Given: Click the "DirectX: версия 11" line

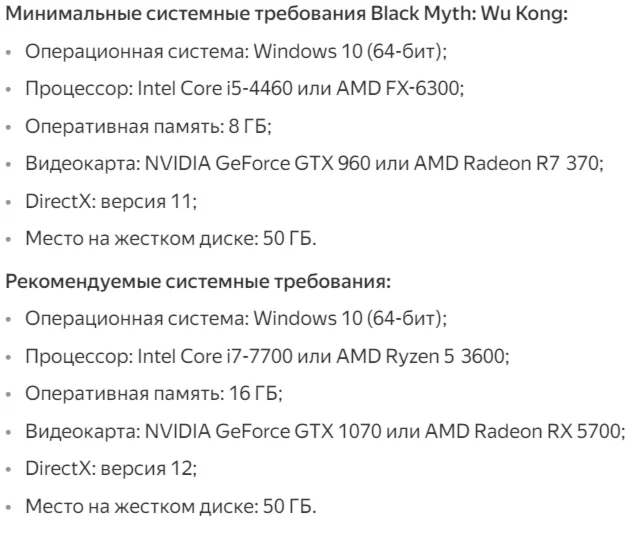Looking at the screenshot, I should click(110, 202).
